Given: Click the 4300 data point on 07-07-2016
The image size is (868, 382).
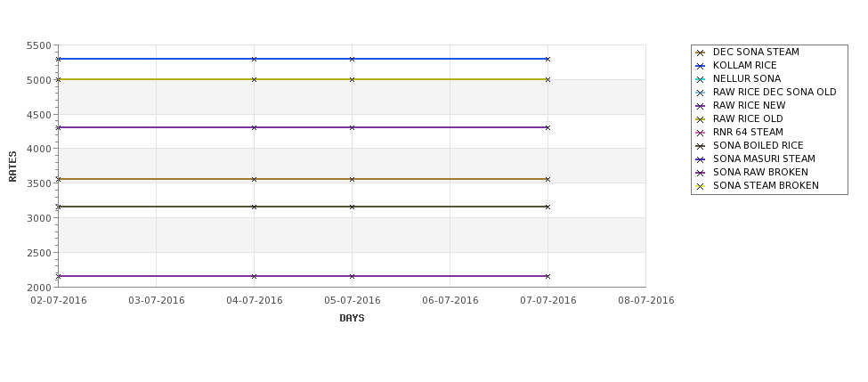Looking at the screenshot, I should (548, 128).
